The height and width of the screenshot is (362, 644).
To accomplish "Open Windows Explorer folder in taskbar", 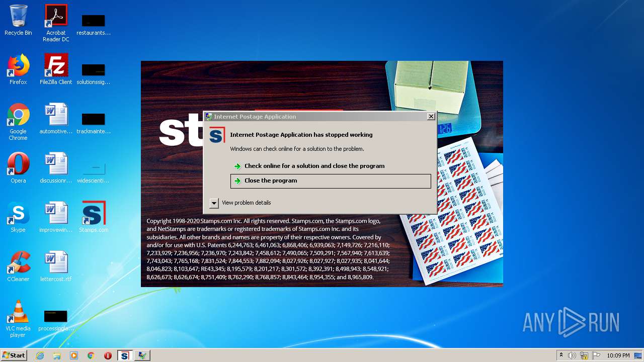I will 57,355.
